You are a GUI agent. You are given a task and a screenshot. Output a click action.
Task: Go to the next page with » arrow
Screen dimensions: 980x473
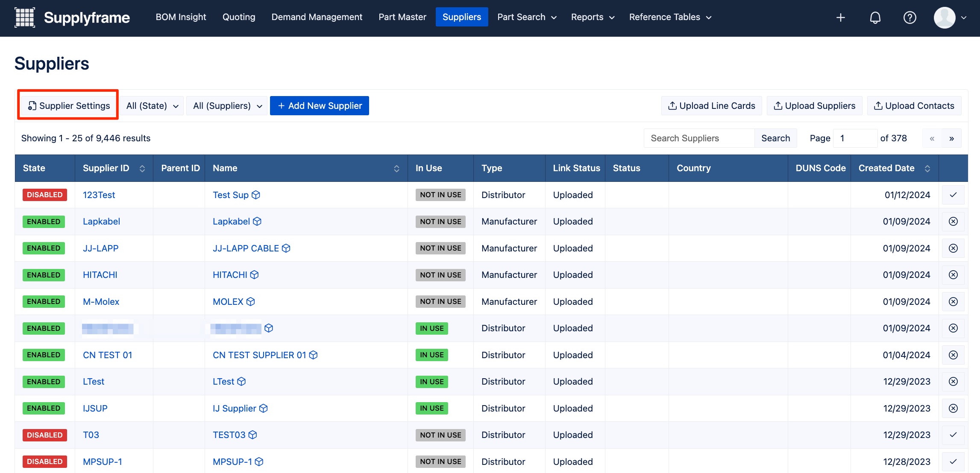click(951, 138)
